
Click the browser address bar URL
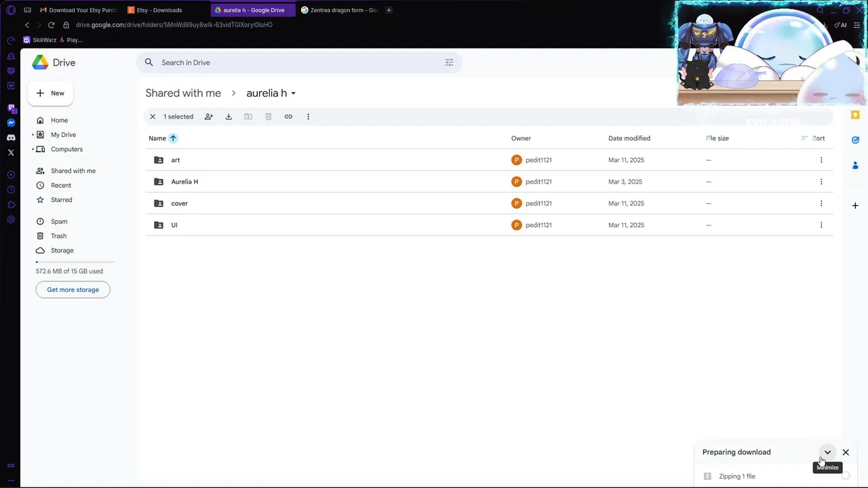(x=174, y=25)
